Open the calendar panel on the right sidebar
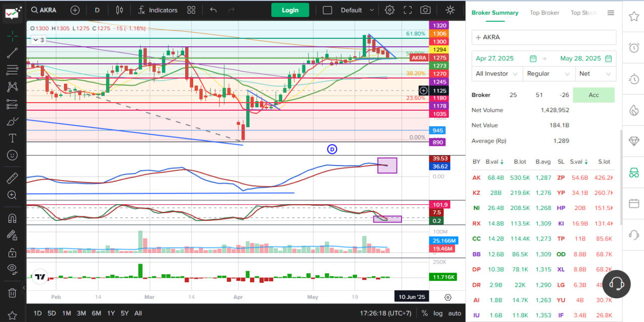 tap(634, 203)
